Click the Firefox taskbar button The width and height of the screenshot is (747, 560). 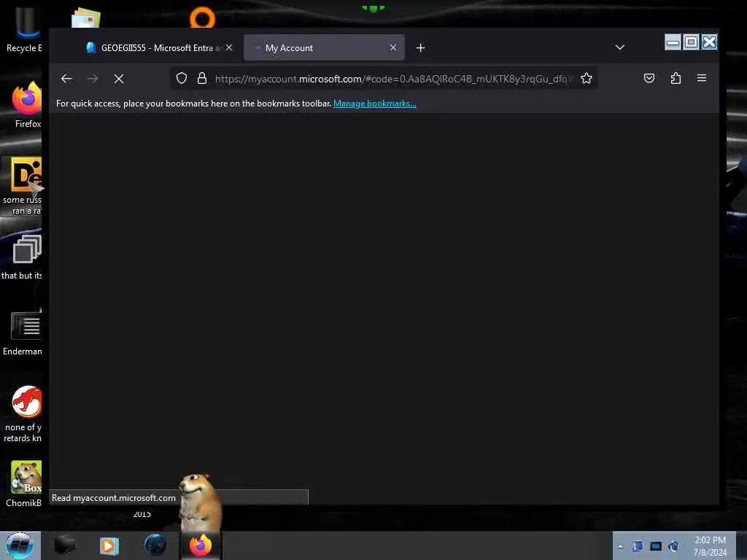tap(201, 545)
